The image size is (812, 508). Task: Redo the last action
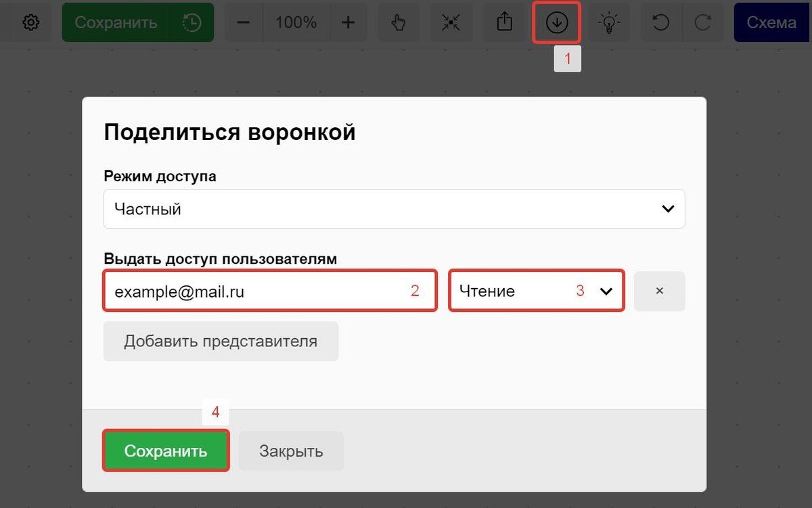703,22
